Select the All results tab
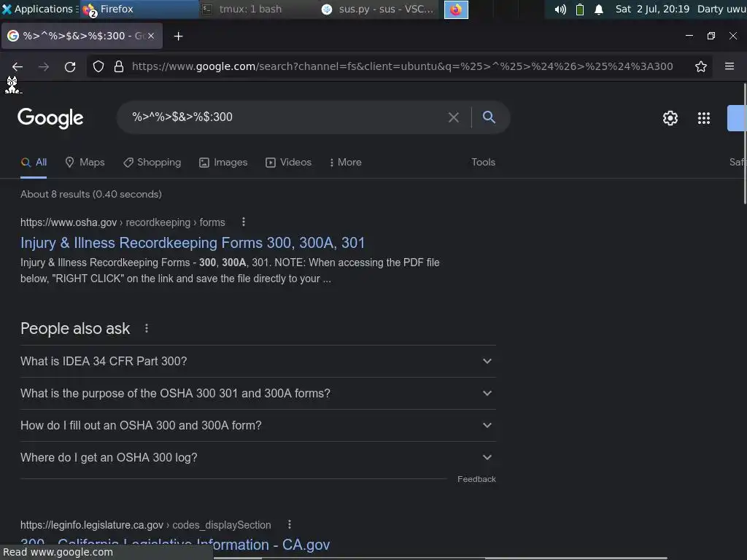747x560 pixels. tap(34, 163)
